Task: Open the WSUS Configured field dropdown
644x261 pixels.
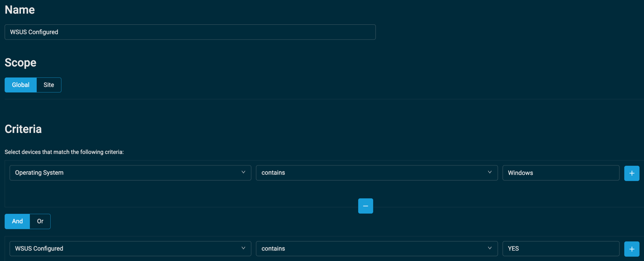Action: tap(130, 248)
